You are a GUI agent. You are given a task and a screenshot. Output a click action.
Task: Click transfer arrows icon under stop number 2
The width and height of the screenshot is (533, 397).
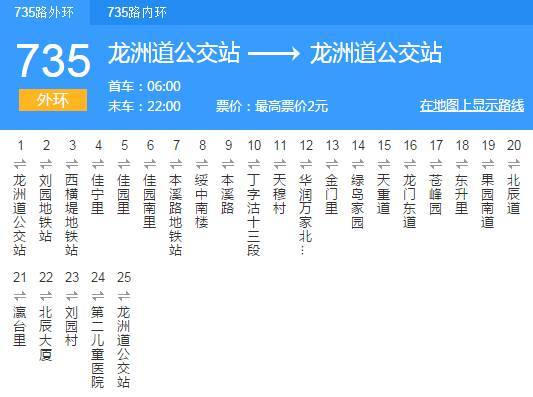coord(46,164)
